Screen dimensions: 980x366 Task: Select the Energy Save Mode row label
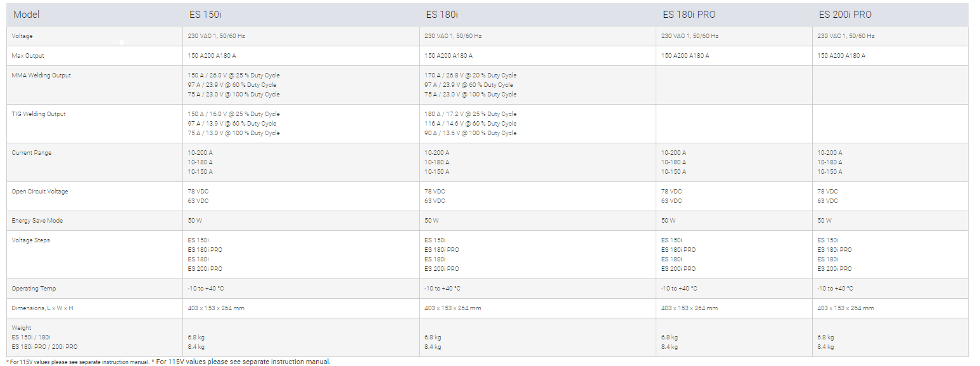(x=37, y=221)
